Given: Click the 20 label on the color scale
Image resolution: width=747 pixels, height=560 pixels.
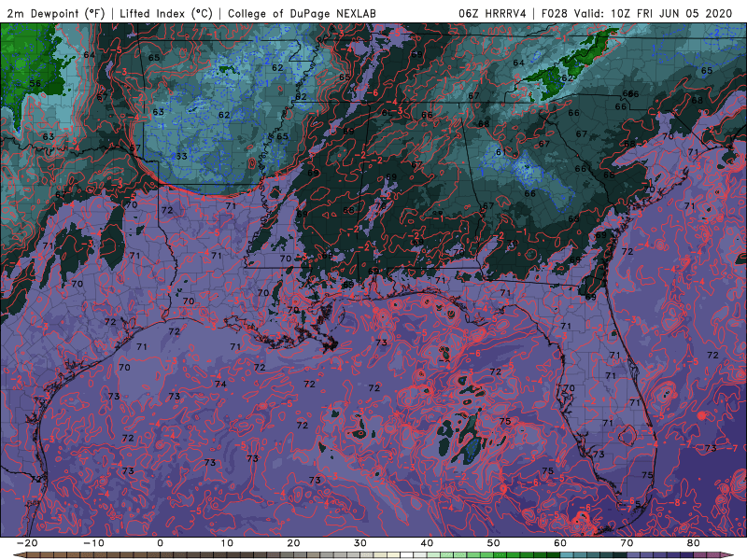Looking at the screenshot, I should pos(293,543).
